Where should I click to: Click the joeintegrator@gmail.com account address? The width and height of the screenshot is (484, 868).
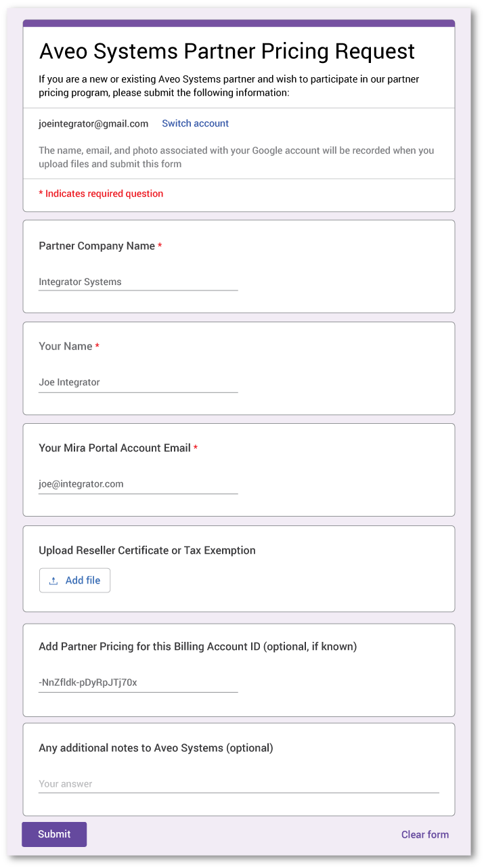click(93, 123)
